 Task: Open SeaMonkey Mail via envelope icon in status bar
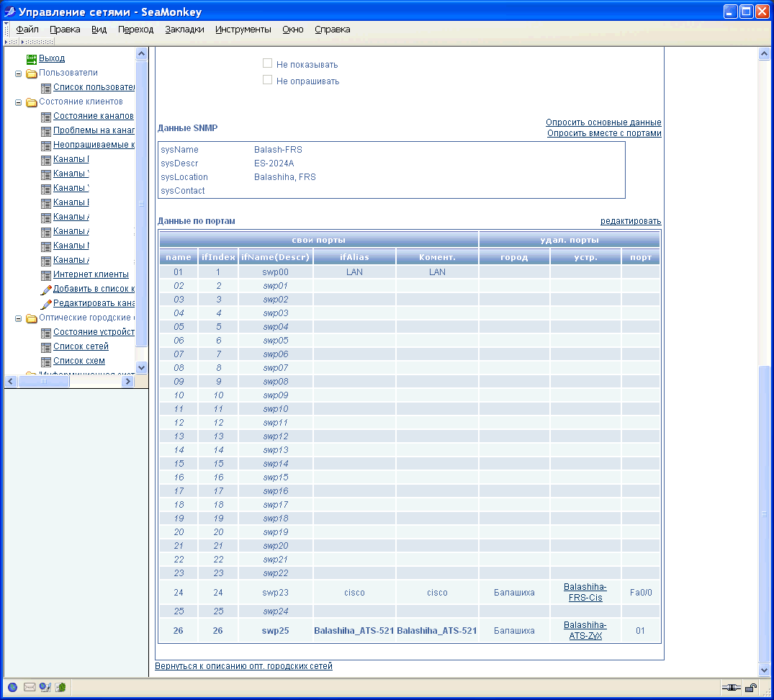click(30, 686)
